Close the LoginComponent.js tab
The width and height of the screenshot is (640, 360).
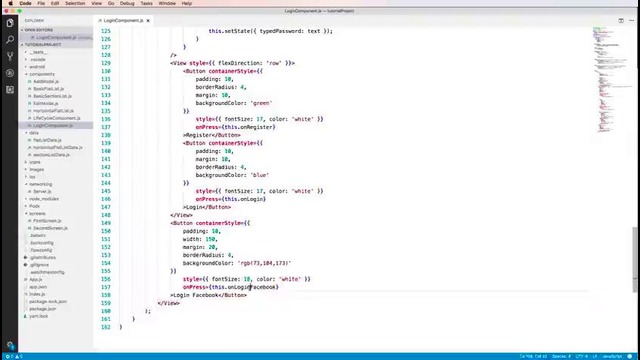click(x=148, y=20)
